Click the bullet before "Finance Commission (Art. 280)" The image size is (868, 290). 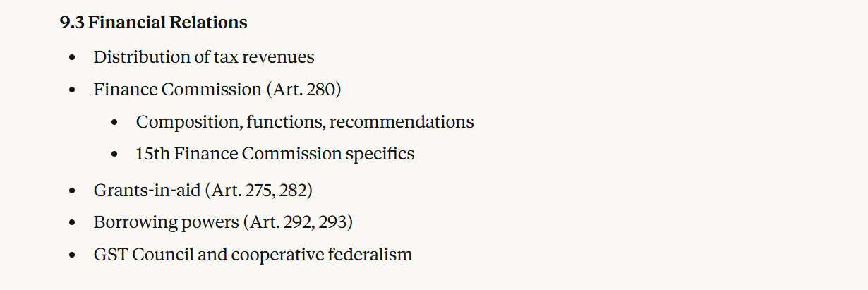pos(72,90)
